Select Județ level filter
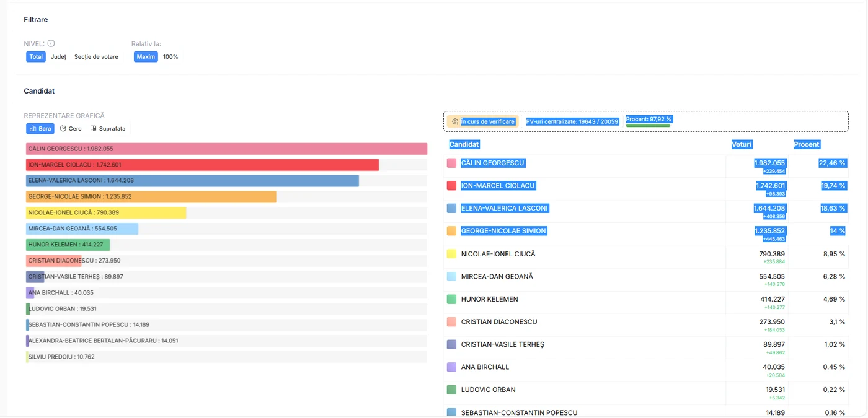Image resolution: width=868 pixels, height=418 pixels. click(58, 57)
